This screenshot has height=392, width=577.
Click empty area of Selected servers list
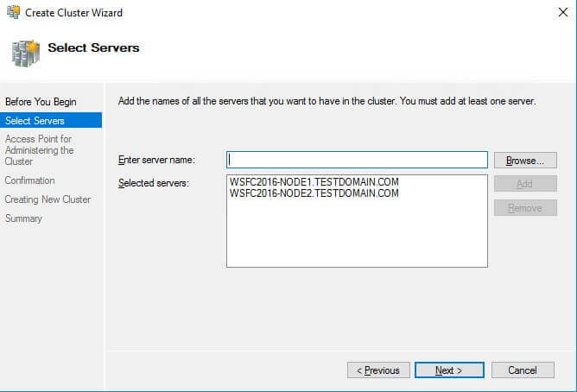click(x=357, y=237)
